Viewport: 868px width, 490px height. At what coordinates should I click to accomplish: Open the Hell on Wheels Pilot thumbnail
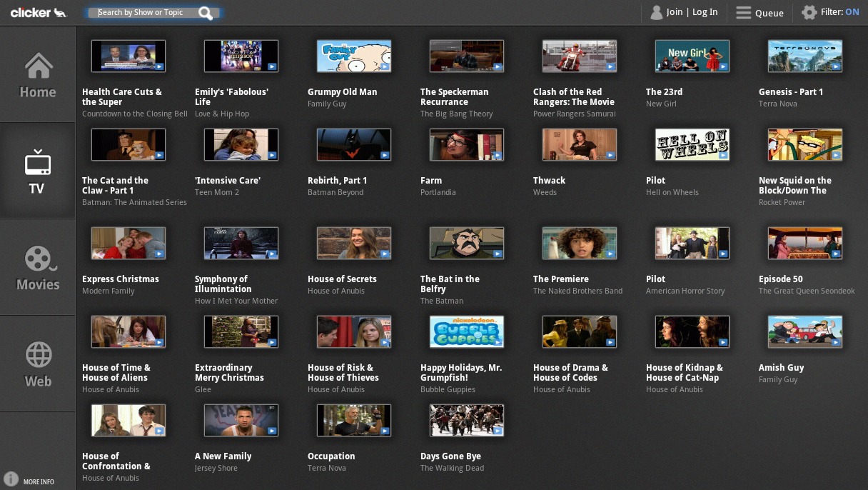click(x=692, y=145)
